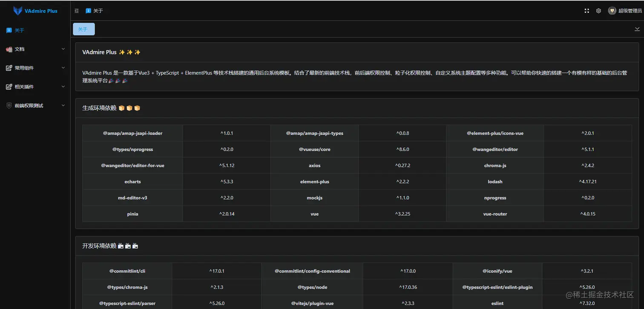The width and height of the screenshot is (644, 309).
Task: Click the VAdmire Plus logo icon
Action: [x=17, y=11]
